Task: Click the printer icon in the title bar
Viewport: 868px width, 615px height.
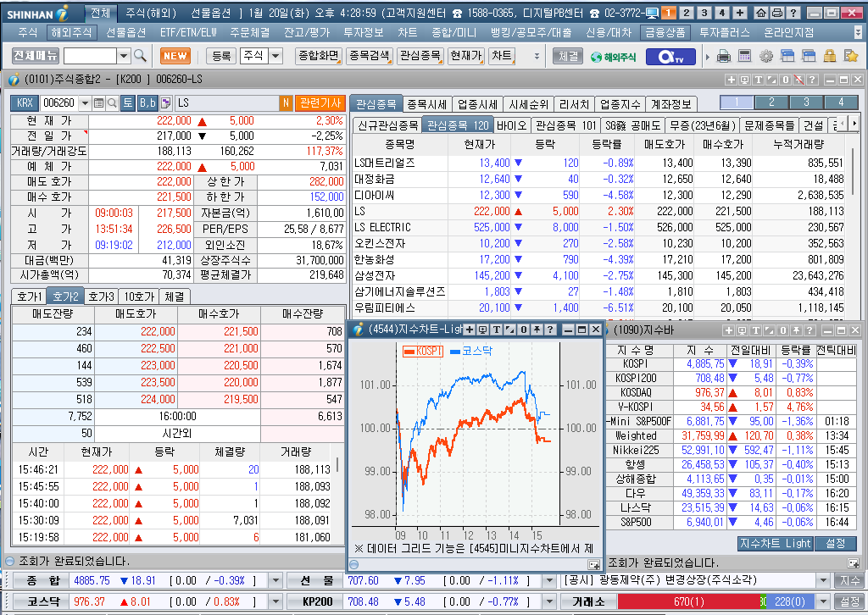Action: (x=777, y=13)
